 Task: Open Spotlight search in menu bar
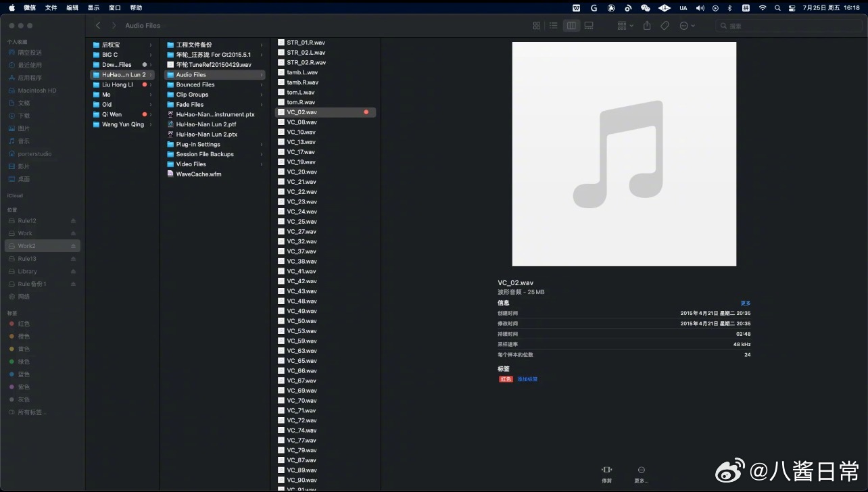coord(777,7)
